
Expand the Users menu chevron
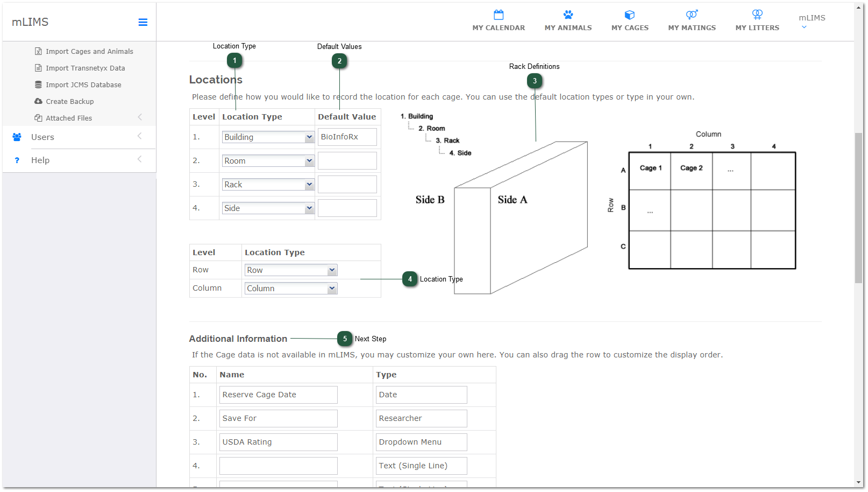point(140,136)
